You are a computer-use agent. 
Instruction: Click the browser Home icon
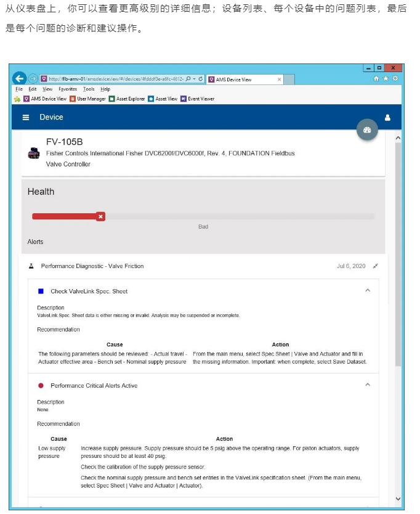(376, 78)
